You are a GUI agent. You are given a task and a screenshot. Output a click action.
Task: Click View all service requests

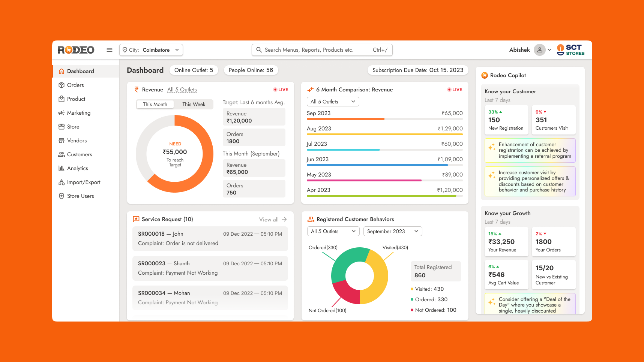tap(273, 220)
